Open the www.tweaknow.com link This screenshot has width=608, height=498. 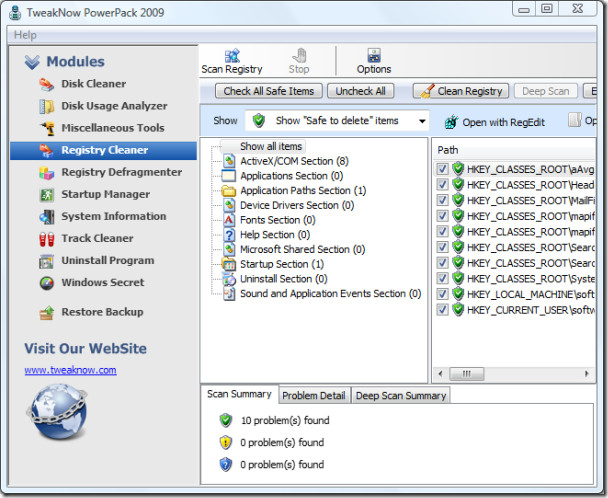[70, 370]
